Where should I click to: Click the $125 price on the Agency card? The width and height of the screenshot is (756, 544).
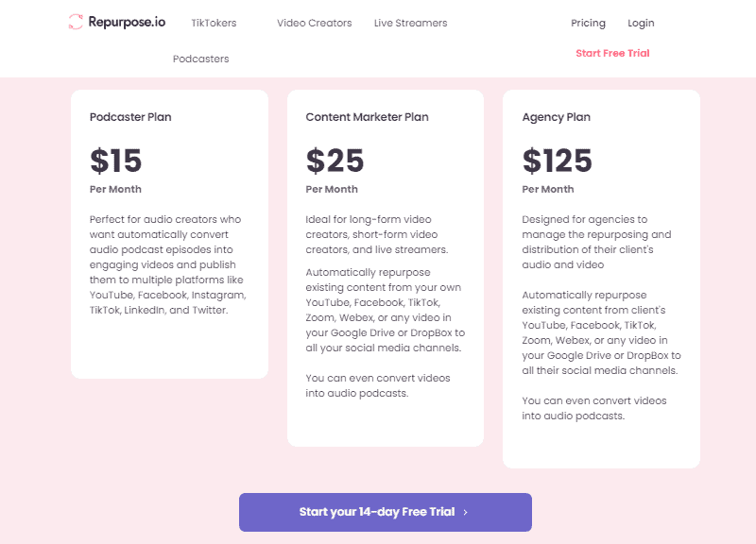point(557,161)
